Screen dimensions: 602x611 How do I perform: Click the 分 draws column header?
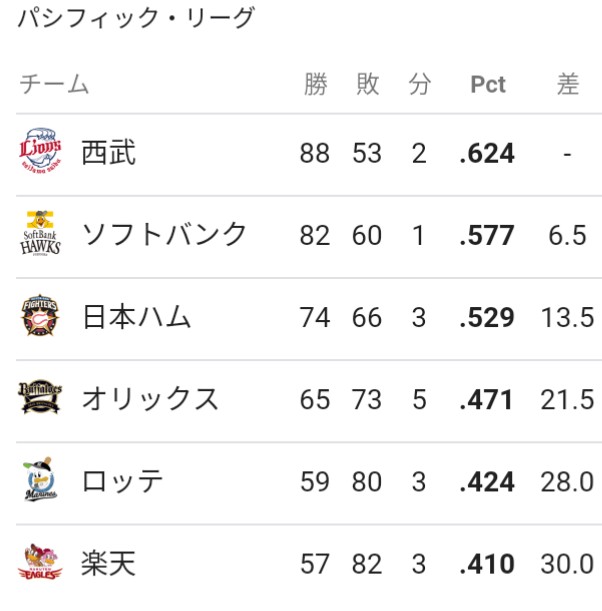click(419, 84)
